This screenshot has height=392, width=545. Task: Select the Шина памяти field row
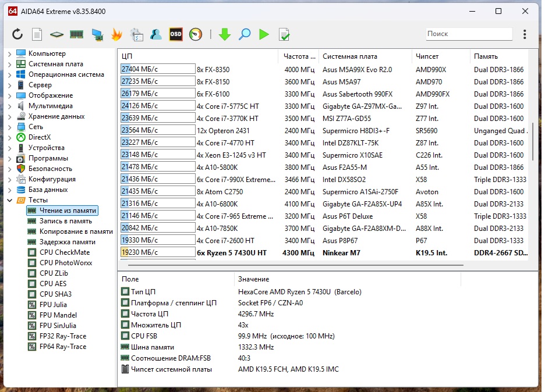(x=290, y=347)
